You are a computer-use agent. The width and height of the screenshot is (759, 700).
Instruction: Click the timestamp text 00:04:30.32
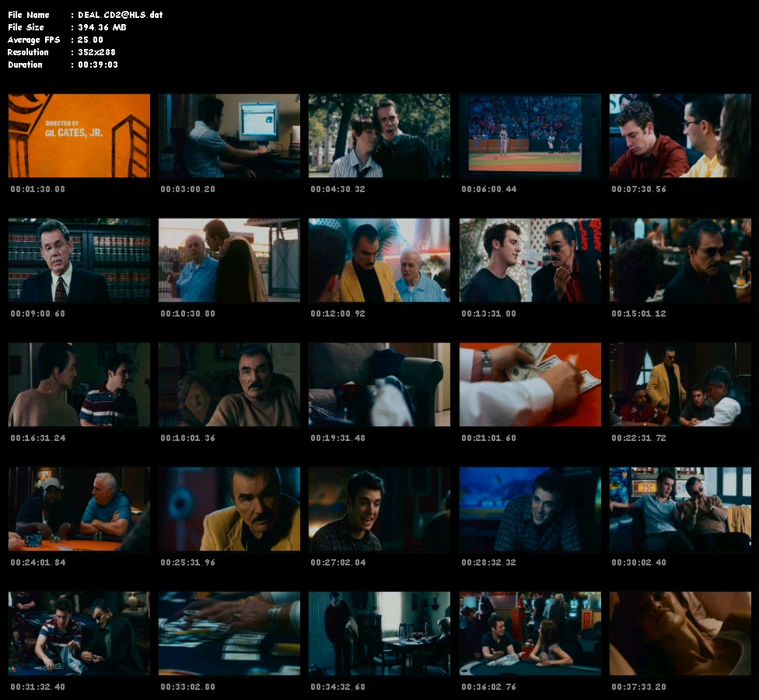tap(338, 189)
